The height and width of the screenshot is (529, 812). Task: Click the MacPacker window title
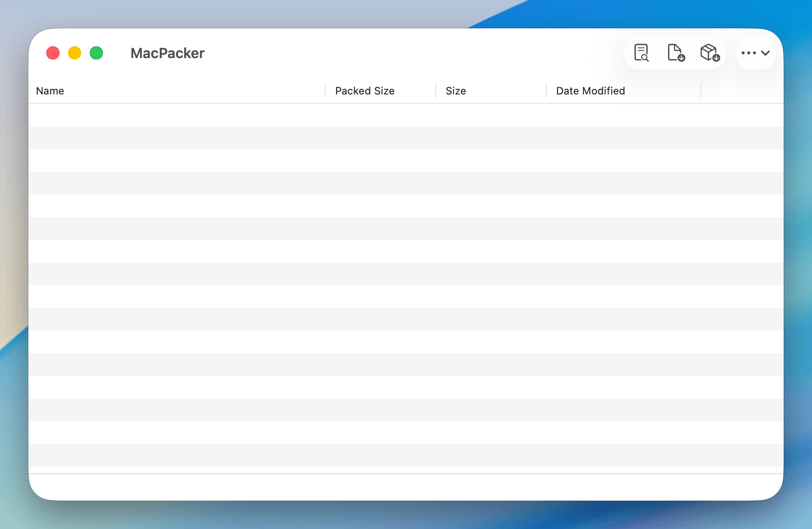coord(168,53)
